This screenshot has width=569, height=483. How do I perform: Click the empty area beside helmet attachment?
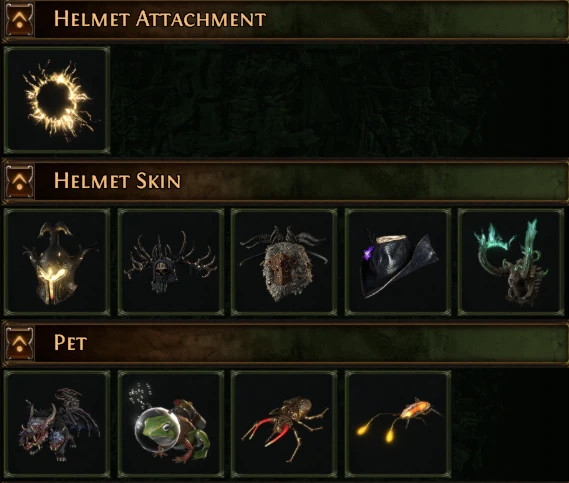pyautogui.click(x=339, y=100)
